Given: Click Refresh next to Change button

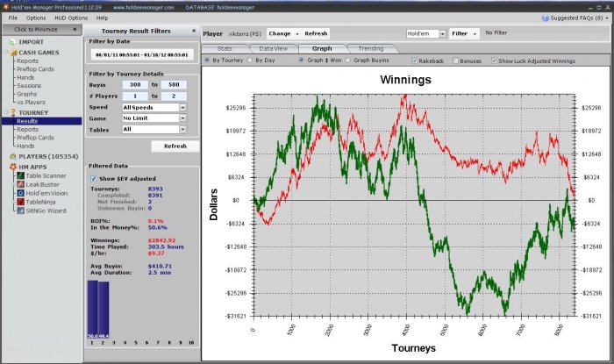Looking at the screenshot, I should (316, 33).
